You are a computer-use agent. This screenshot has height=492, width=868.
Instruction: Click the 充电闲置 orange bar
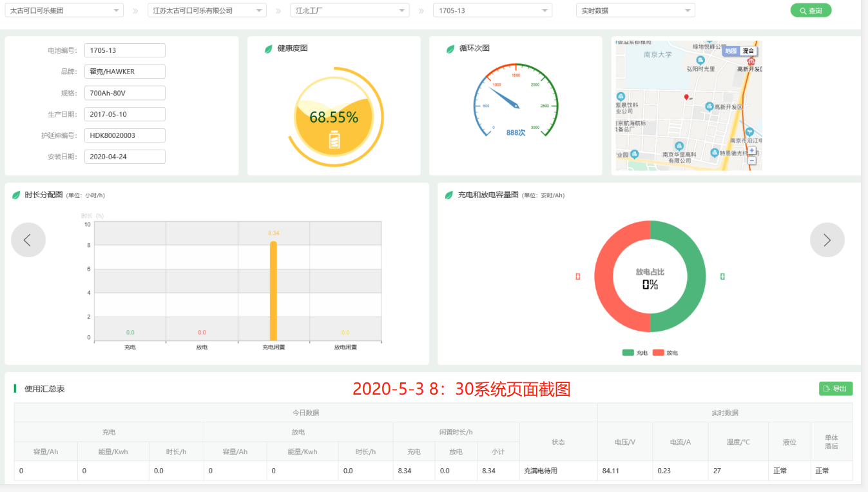pyautogui.click(x=273, y=290)
